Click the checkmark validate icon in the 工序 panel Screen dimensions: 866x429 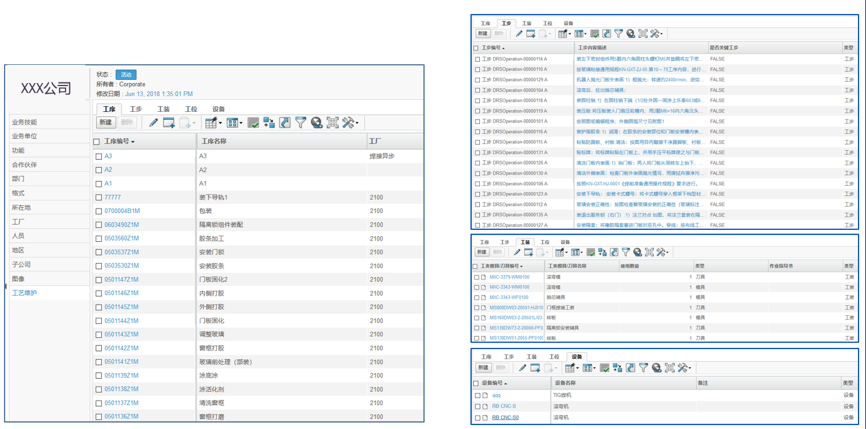(253, 123)
